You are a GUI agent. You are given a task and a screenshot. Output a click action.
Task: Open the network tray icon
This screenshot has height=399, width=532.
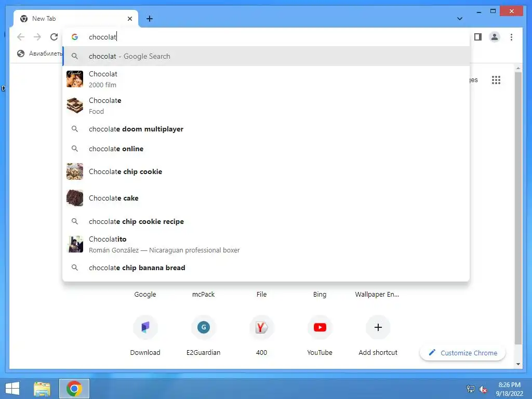470,389
